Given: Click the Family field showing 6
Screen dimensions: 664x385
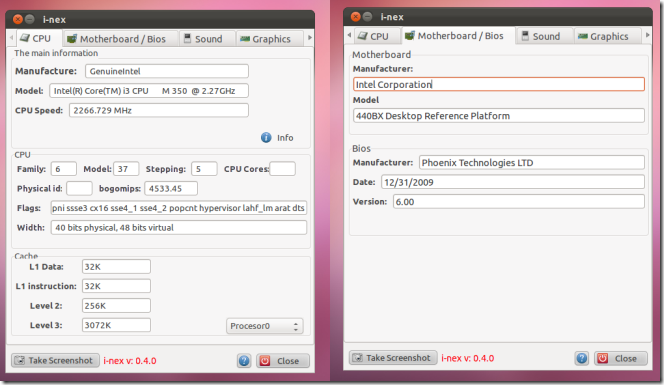Looking at the screenshot, I should click(64, 169).
